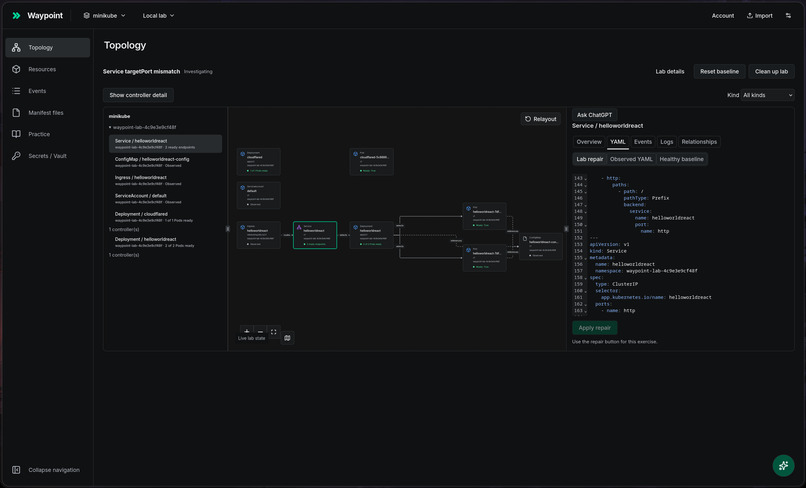Open the Manifest files document icon

[x=16, y=112]
